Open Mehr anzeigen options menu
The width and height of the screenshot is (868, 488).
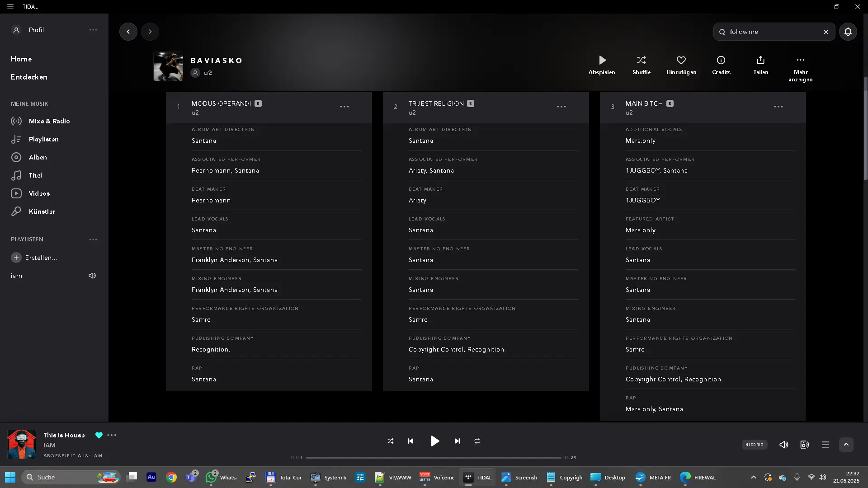click(x=800, y=61)
